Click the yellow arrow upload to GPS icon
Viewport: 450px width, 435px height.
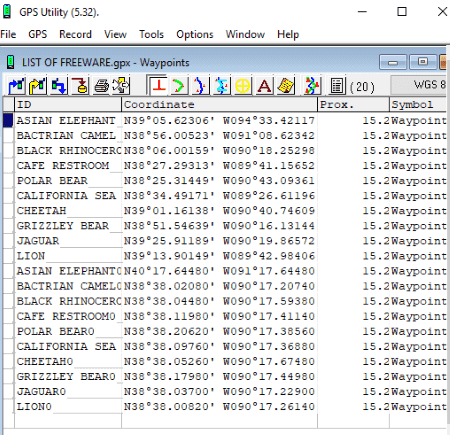coord(37,86)
